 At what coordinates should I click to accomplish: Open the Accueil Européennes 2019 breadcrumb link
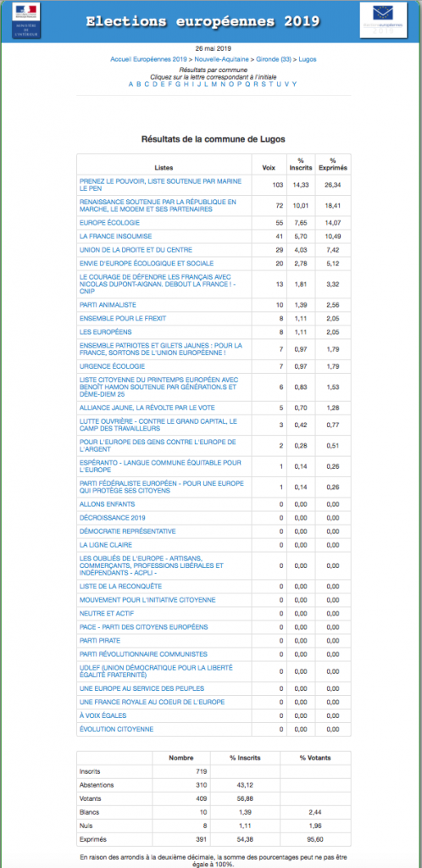pos(149,58)
